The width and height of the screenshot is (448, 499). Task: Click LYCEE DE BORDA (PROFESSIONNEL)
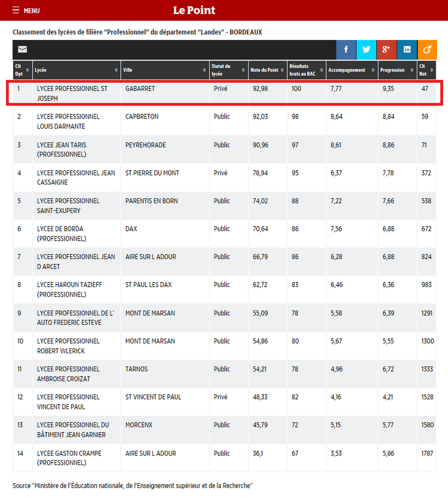click(62, 234)
